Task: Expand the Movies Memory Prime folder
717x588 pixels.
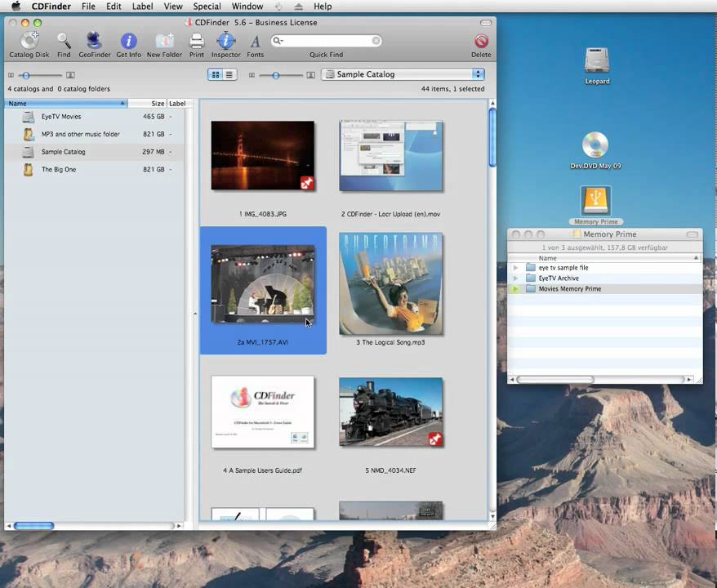Action: click(x=515, y=289)
